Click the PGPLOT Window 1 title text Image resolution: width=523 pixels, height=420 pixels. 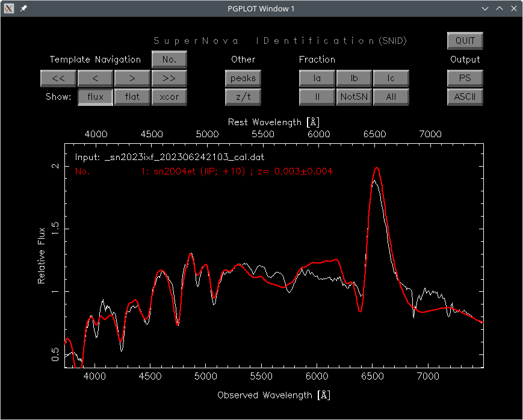coord(261,8)
